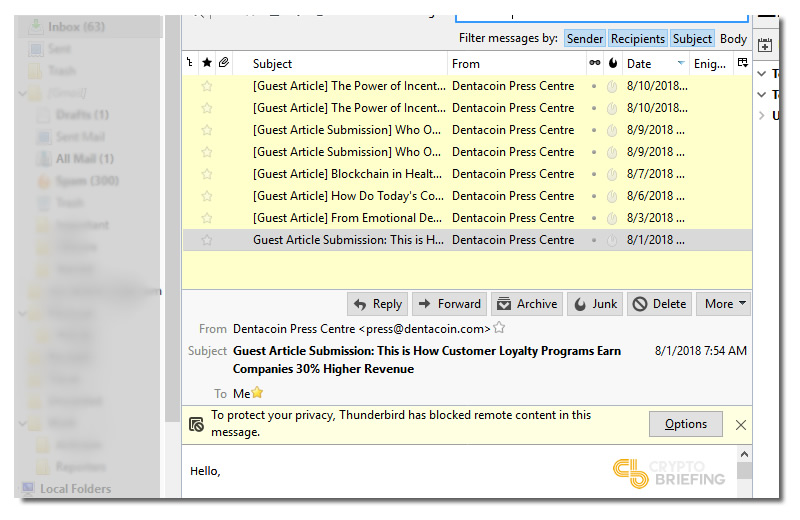Dismiss the remote content privacy notification
This screenshot has width=800, height=520.
[x=741, y=425]
